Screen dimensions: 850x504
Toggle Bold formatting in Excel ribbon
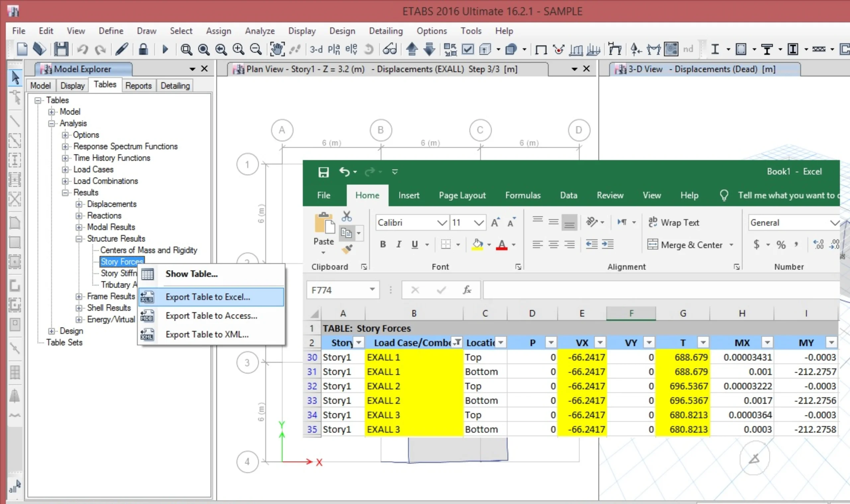point(383,244)
